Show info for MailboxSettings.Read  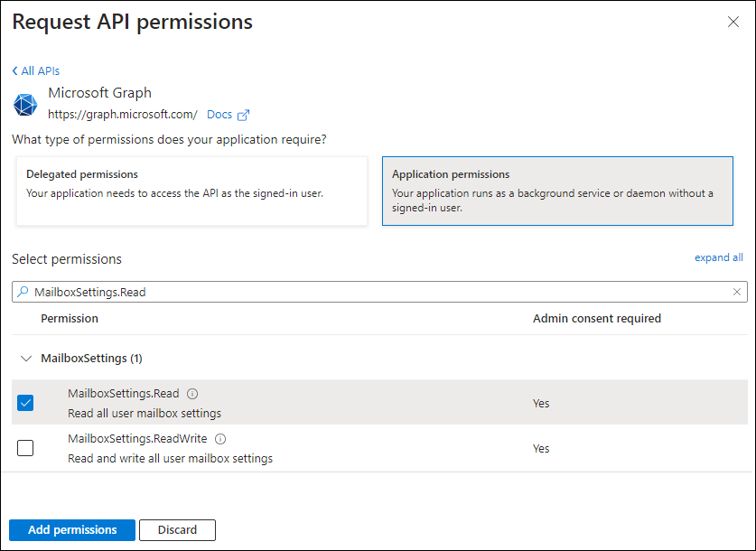tap(192, 394)
